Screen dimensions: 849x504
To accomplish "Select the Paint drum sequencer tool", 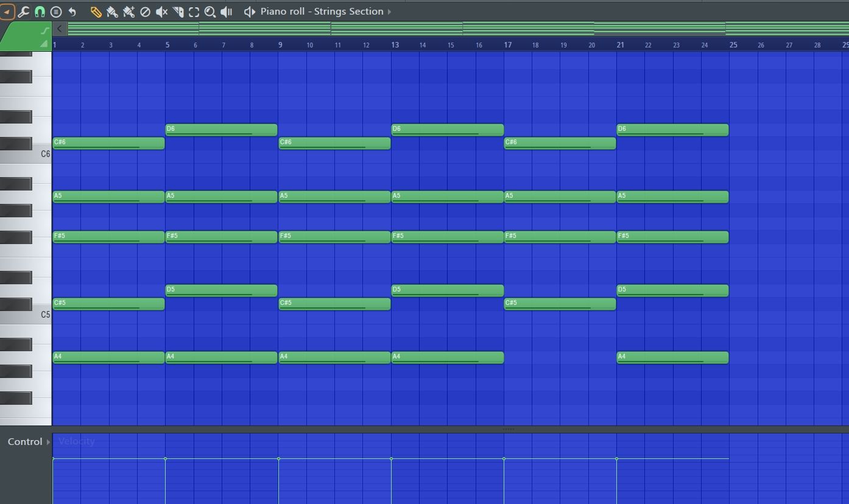I will (x=129, y=12).
